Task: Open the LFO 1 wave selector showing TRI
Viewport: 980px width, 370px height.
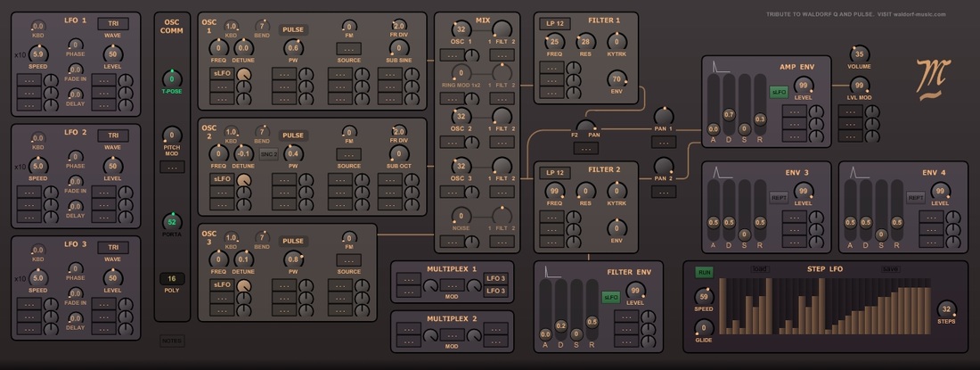Action: click(x=112, y=24)
